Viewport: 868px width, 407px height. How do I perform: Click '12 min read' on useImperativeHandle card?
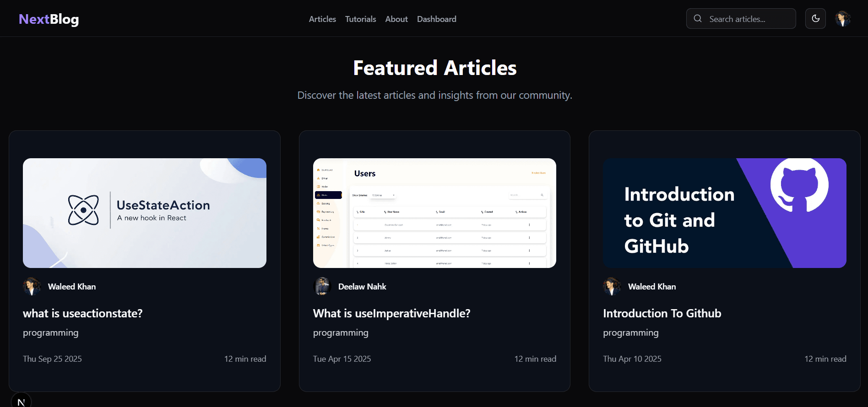536,359
